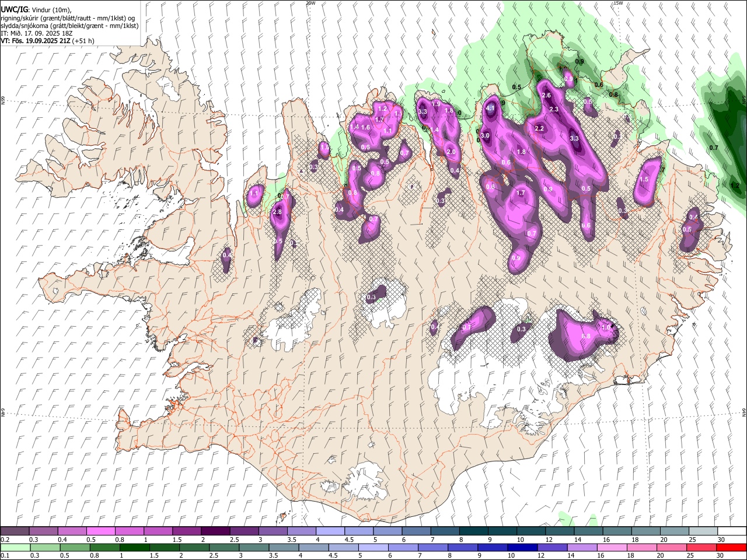Click the '1.6' snowfall value on the map
Screen dimensions: 747x560
tap(365, 127)
